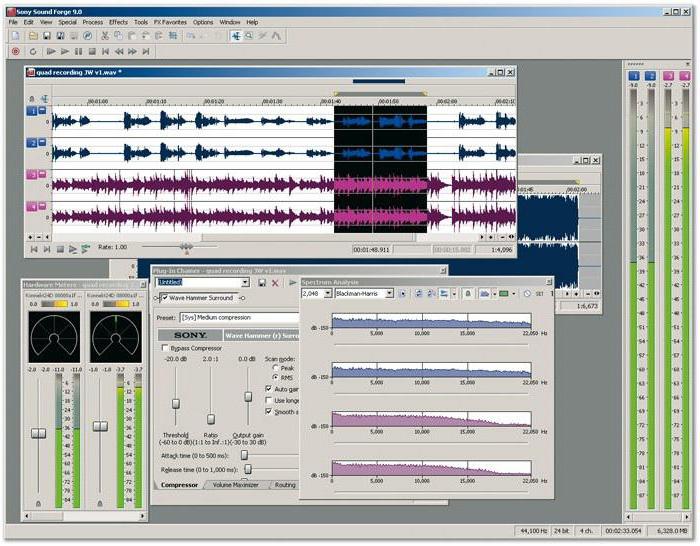Click the Wave Hammer Surround plug-in button
This screenshot has width=700, height=546.
[x=205, y=298]
